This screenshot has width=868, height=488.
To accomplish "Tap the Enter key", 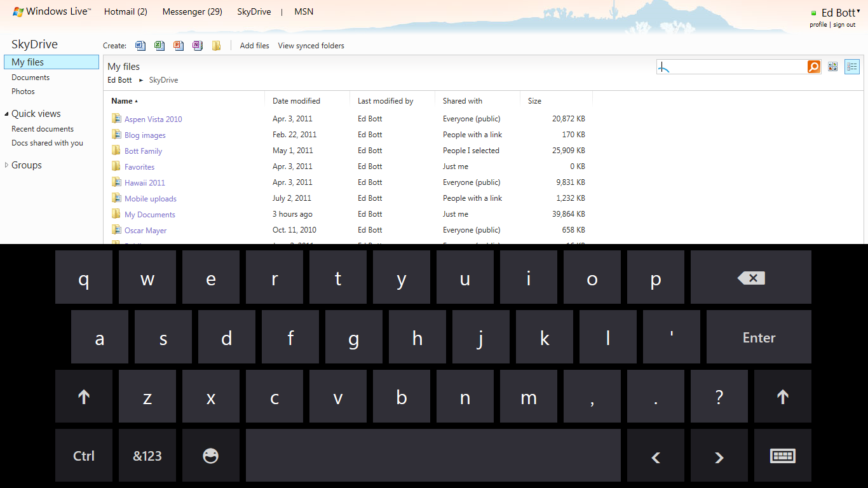I will 759,337.
